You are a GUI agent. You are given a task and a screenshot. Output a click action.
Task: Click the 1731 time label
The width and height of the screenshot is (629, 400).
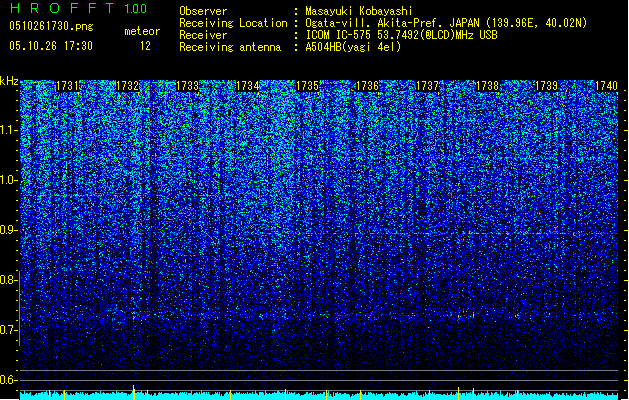point(67,86)
